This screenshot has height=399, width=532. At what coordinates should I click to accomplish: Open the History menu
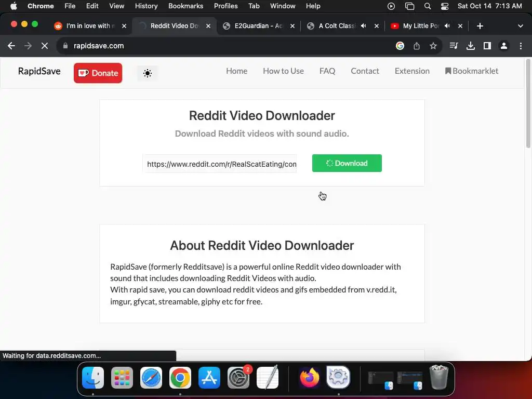click(146, 6)
